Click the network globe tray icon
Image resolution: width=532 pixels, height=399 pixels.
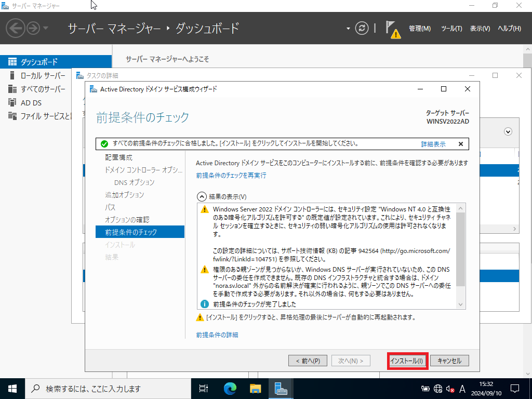(438, 389)
